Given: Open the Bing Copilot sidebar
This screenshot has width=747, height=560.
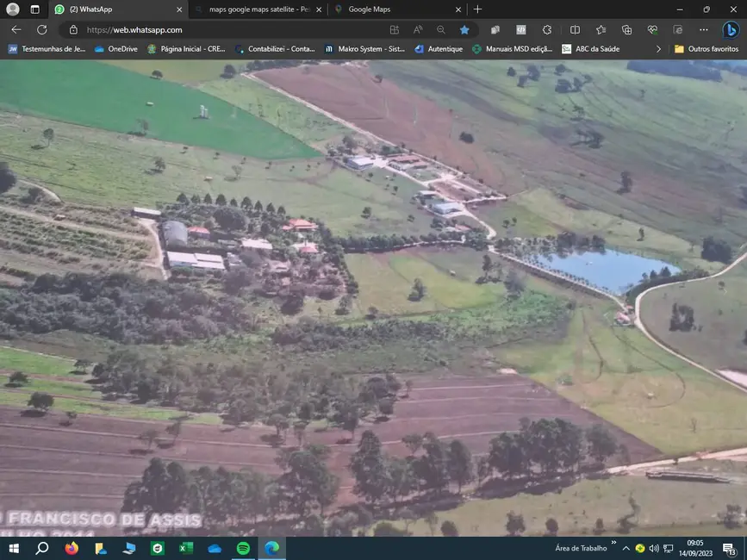Looking at the screenshot, I should [731, 28].
